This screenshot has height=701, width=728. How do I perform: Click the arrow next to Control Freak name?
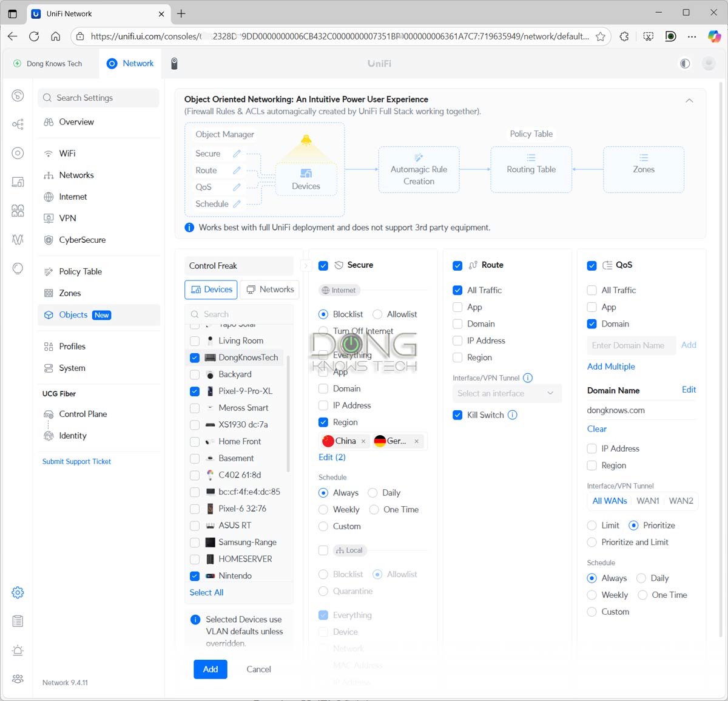tap(305, 266)
